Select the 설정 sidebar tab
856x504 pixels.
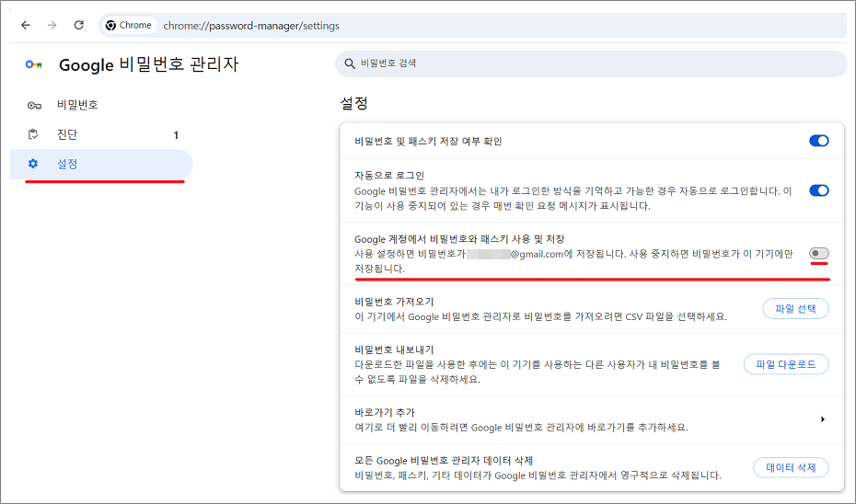coord(101,165)
